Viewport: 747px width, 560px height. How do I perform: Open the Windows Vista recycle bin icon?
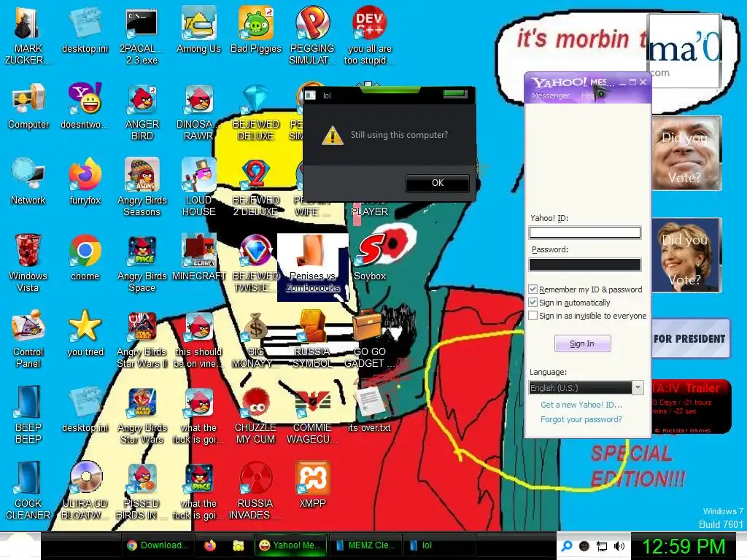point(28,262)
